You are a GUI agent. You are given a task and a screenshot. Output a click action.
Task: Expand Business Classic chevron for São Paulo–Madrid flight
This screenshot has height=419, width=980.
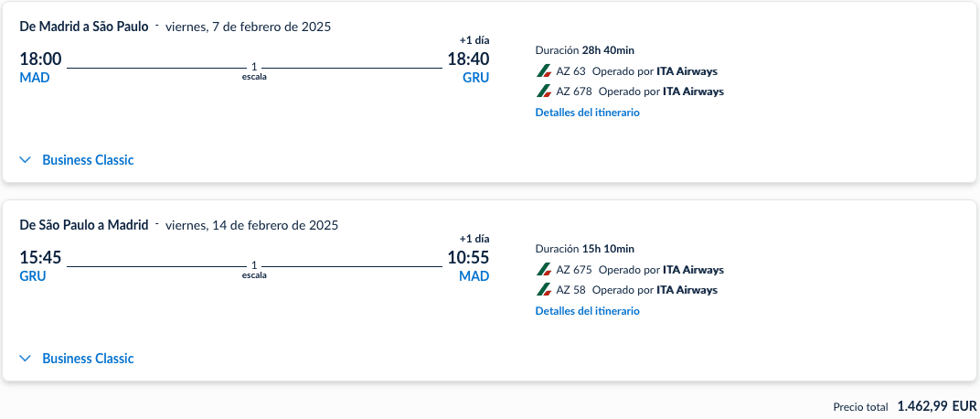(x=26, y=359)
